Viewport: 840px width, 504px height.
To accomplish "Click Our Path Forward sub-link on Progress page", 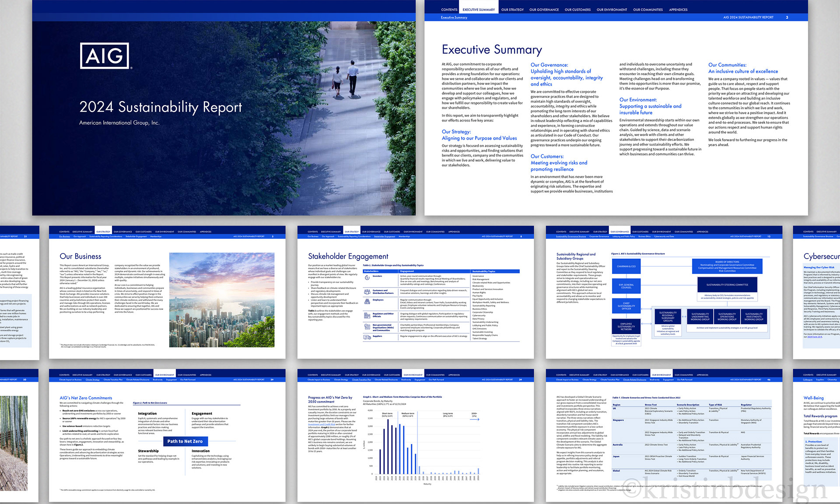I will tap(436, 380).
